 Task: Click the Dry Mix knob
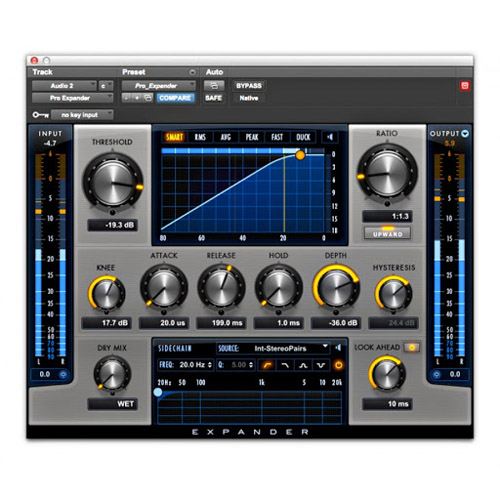(x=112, y=374)
